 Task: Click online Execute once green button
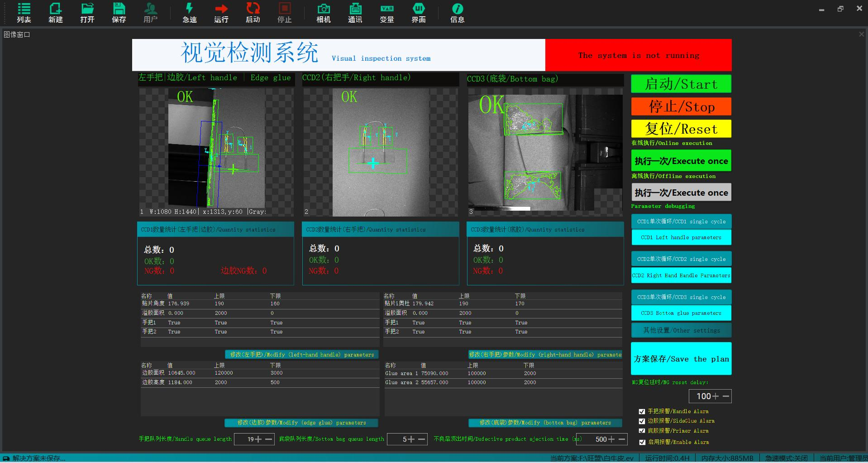pyautogui.click(x=681, y=161)
